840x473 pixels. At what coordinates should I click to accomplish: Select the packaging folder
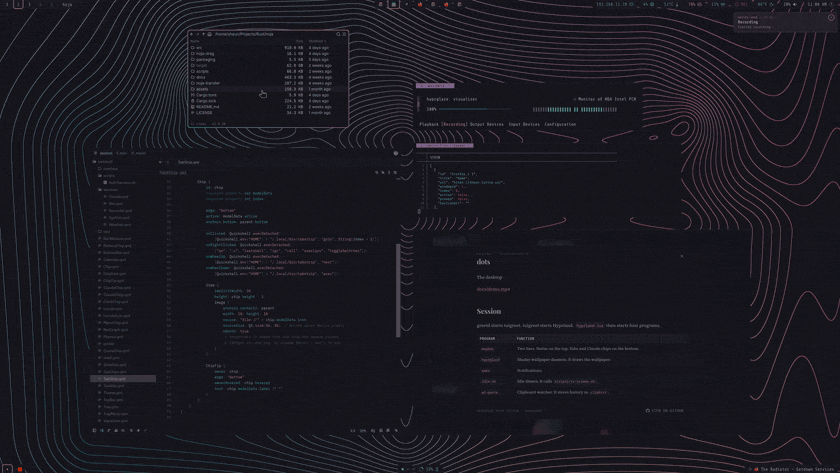tap(268, 59)
